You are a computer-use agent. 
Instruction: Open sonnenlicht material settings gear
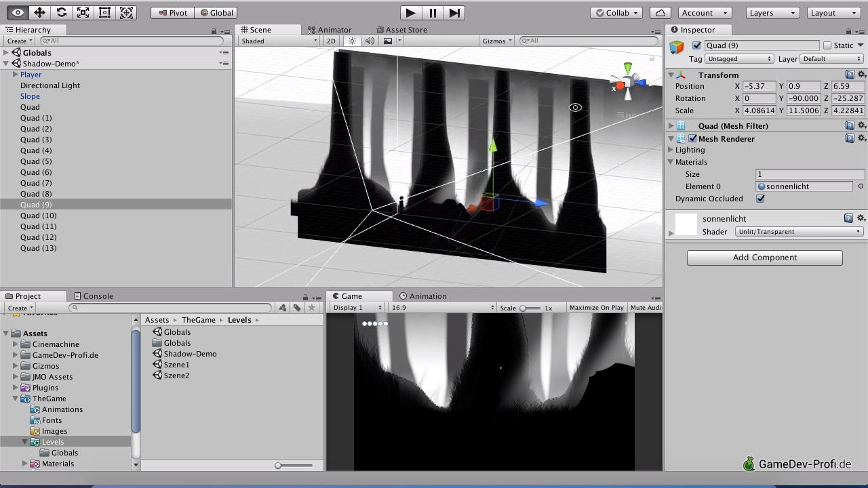[862, 218]
